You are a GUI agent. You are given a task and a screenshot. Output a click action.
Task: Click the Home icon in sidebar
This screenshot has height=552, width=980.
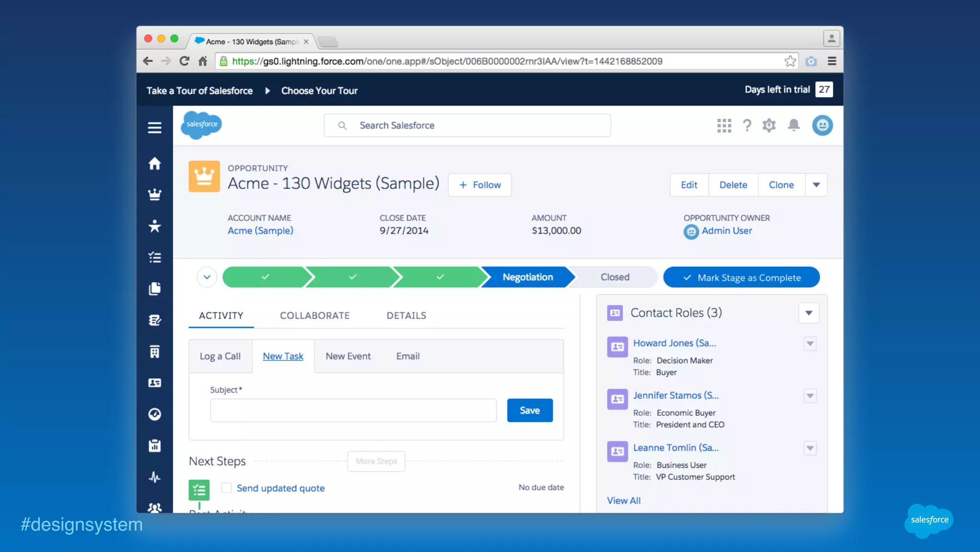pos(155,164)
